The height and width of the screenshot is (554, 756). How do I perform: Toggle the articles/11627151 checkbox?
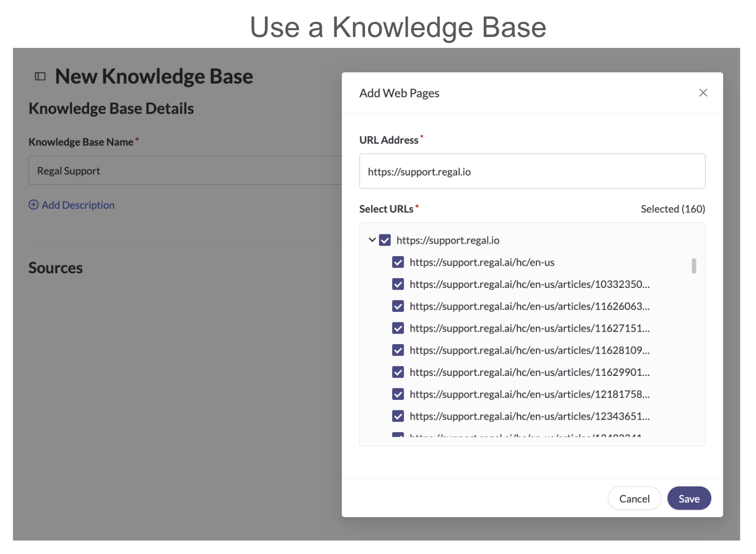(398, 329)
